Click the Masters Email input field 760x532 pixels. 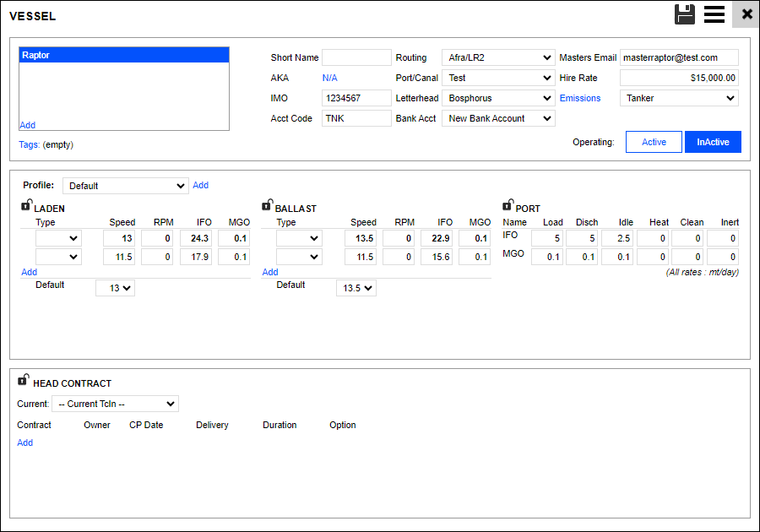pyautogui.click(x=679, y=57)
